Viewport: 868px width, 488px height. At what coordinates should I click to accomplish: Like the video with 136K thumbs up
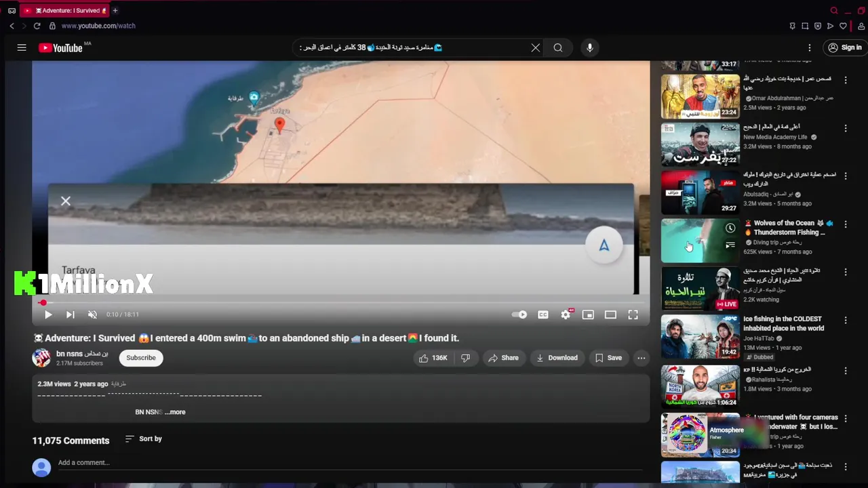tap(433, 358)
